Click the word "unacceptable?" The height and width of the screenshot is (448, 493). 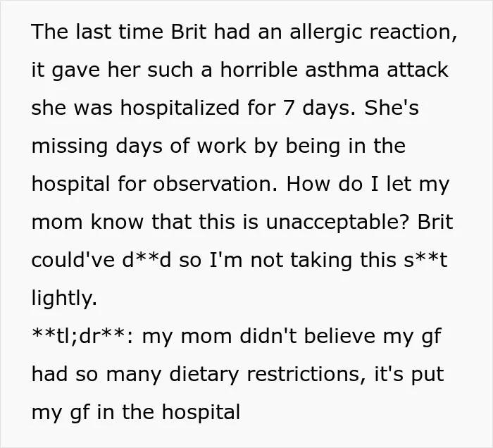[337, 223]
